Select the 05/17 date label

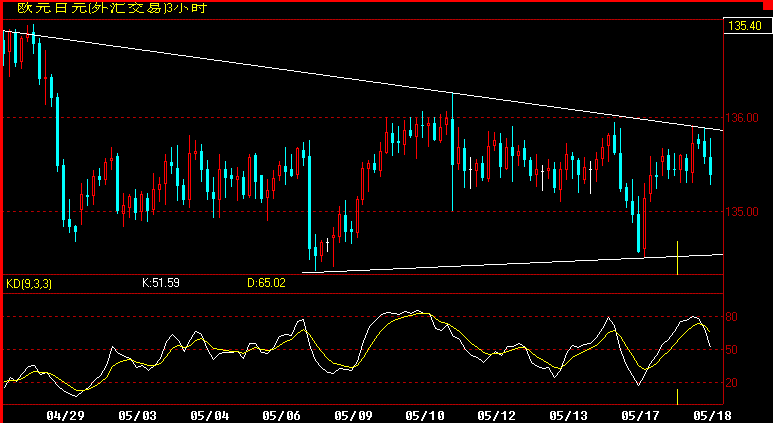click(640, 416)
